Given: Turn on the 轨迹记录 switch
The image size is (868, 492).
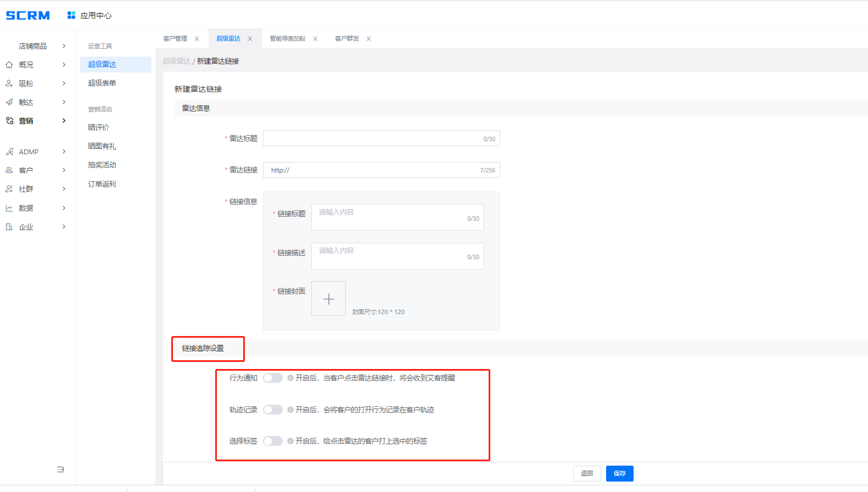Looking at the screenshot, I should [x=272, y=410].
